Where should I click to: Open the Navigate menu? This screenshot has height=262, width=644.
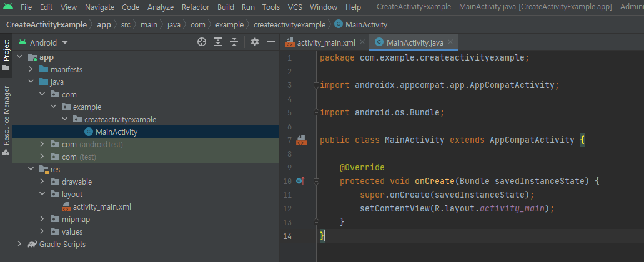click(x=99, y=7)
